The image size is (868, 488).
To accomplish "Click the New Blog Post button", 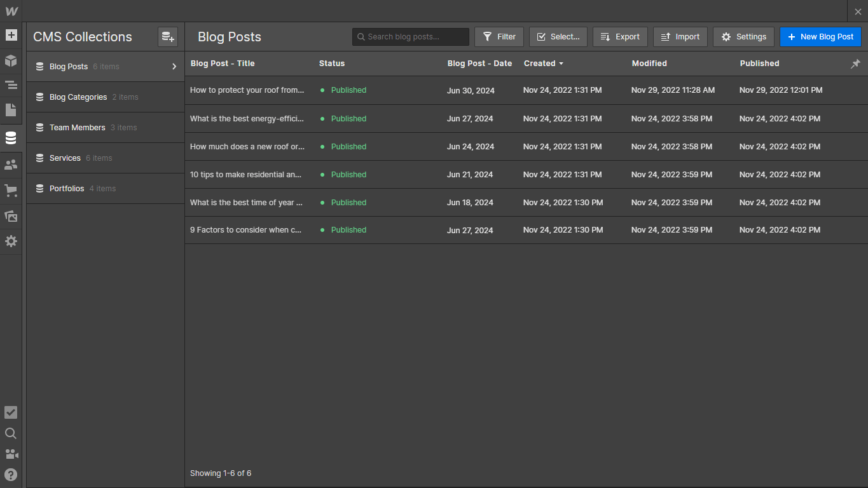I will pyautogui.click(x=820, y=37).
